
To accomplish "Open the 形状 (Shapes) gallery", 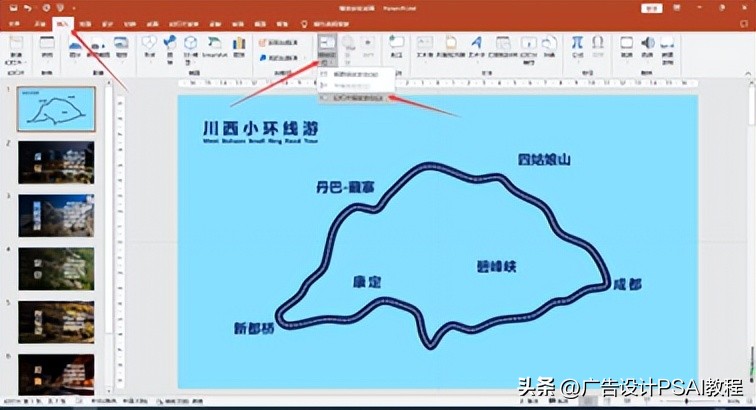I will click(x=149, y=48).
